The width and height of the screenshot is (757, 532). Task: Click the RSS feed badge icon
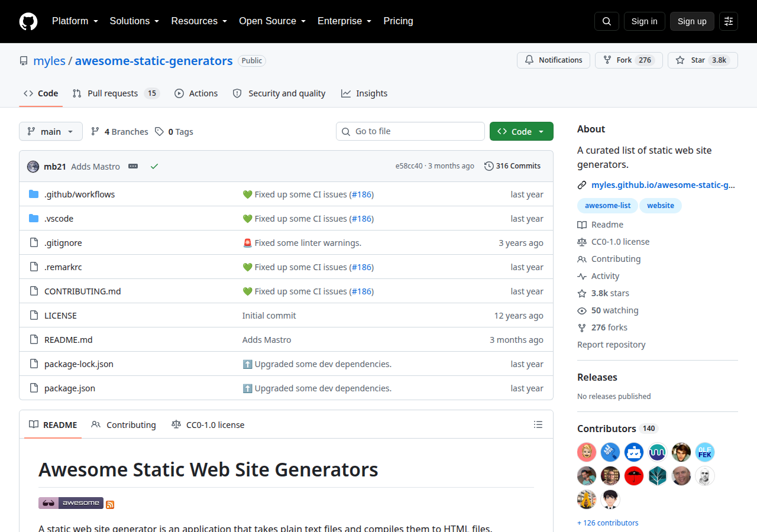point(110,505)
